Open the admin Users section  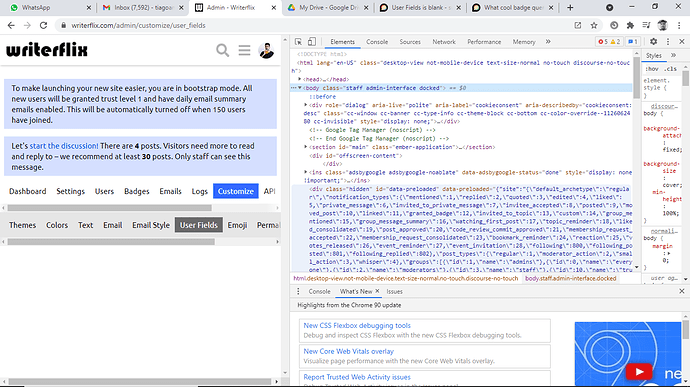click(x=104, y=191)
